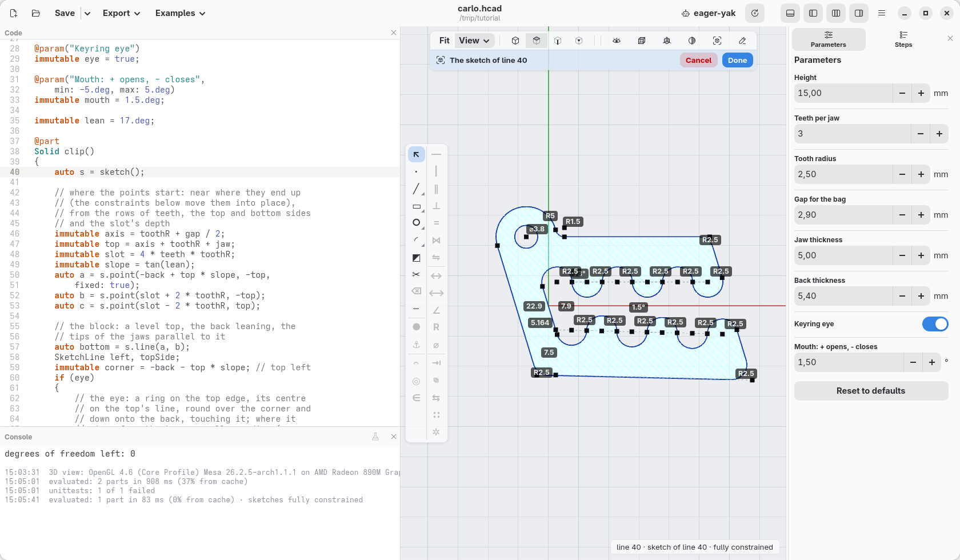This screenshot has height=560, width=960.
Task: Increase the Tooth radius value
Action: [921, 174]
